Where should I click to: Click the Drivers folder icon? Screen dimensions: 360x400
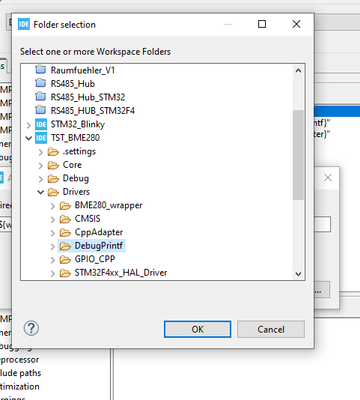click(53, 192)
